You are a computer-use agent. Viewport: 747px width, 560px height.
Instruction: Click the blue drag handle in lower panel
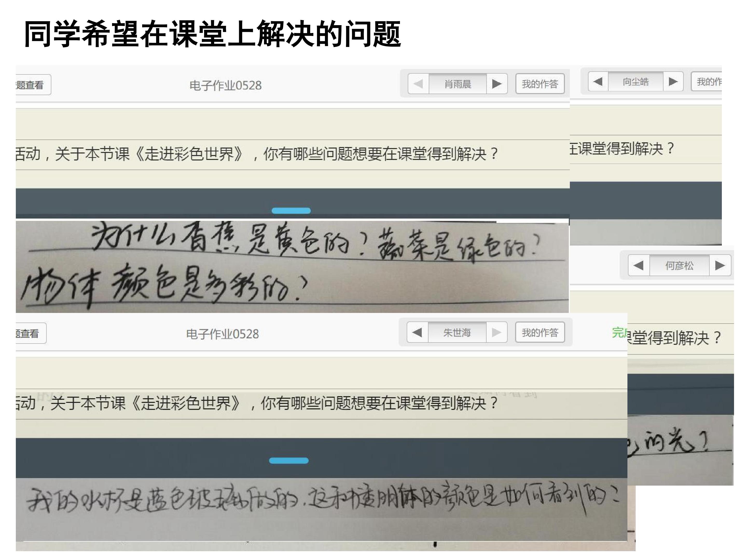[x=289, y=460]
